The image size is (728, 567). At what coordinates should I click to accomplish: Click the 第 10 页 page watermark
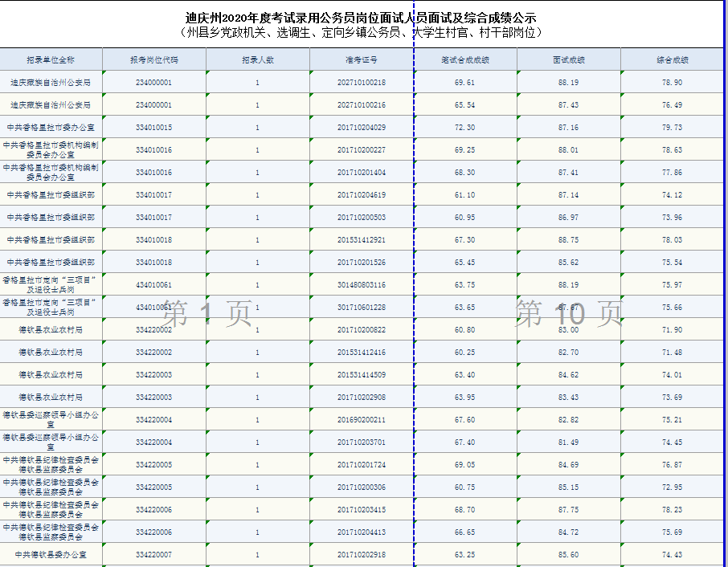coord(568,314)
